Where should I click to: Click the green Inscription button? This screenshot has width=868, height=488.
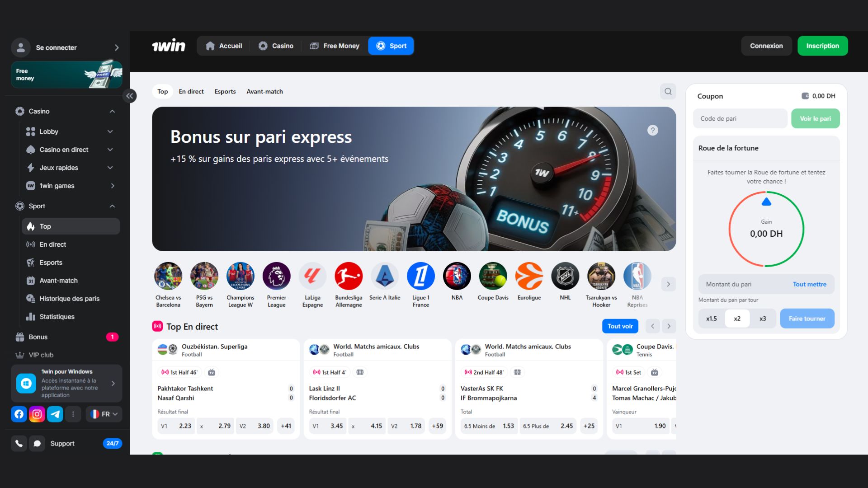pos(822,46)
